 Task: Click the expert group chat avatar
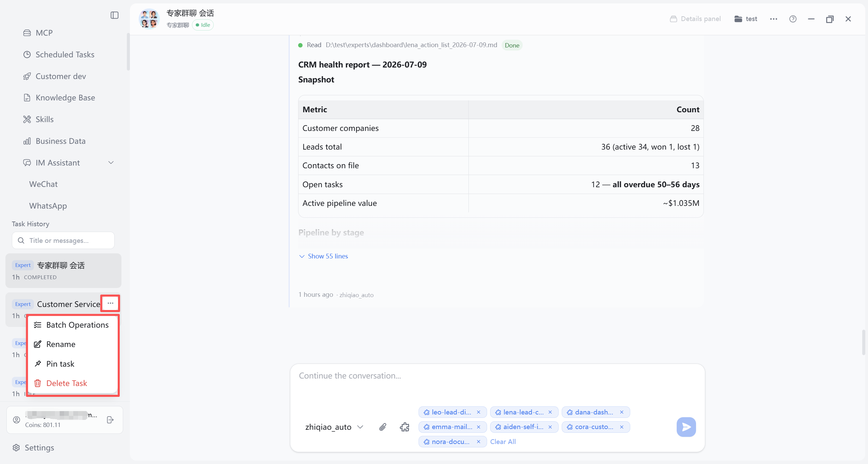(x=149, y=19)
